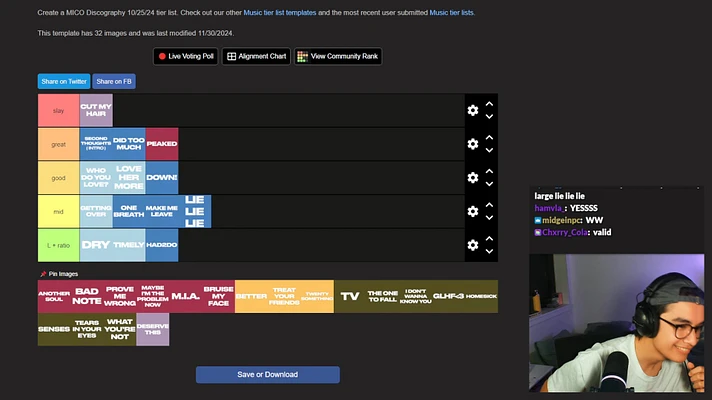This screenshot has height=400, width=712.
Task: Move the good tier row up
Action: (x=489, y=171)
